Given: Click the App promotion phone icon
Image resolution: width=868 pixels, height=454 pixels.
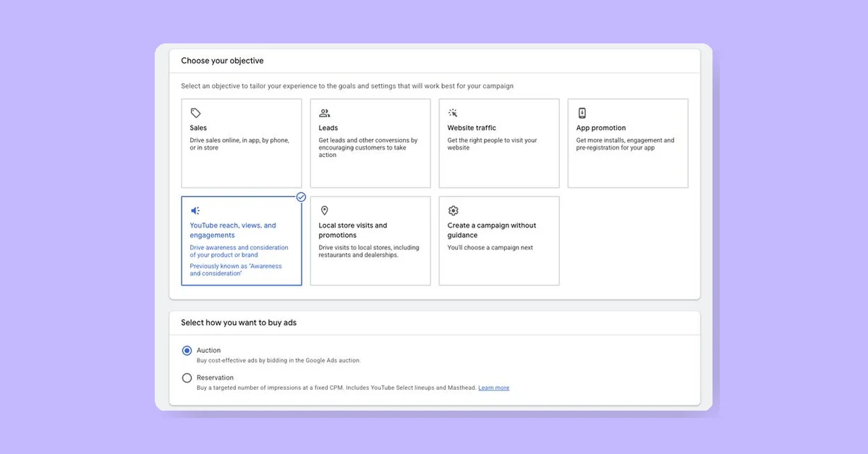Looking at the screenshot, I should (582, 112).
